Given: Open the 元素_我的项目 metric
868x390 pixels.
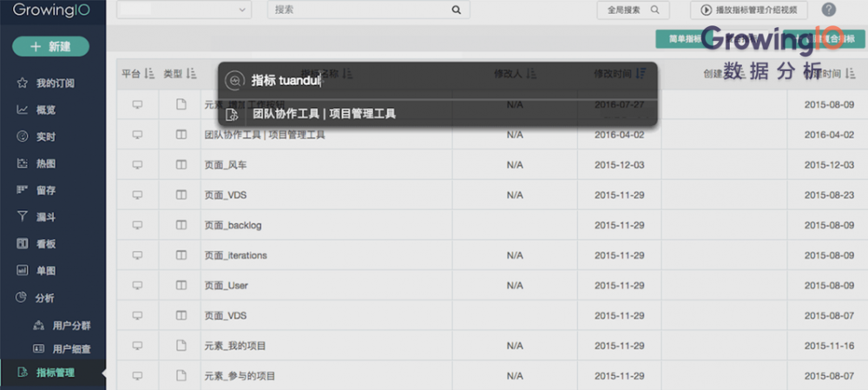Looking at the screenshot, I should coord(235,346).
